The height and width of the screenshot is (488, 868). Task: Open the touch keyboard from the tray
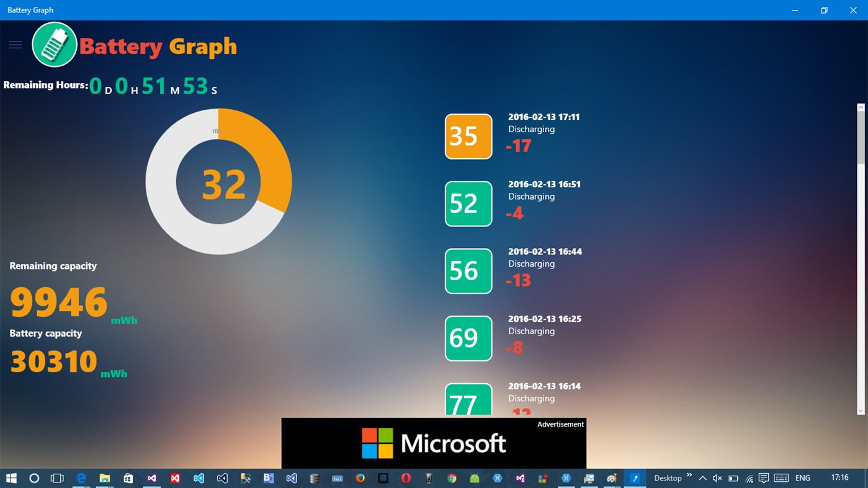[x=781, y=478]
